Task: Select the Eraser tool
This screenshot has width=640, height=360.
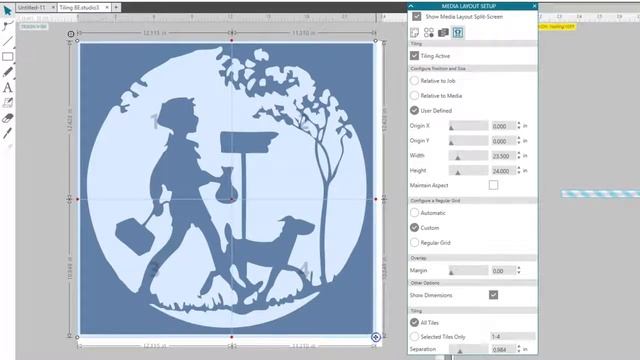Action: point(7,118)
